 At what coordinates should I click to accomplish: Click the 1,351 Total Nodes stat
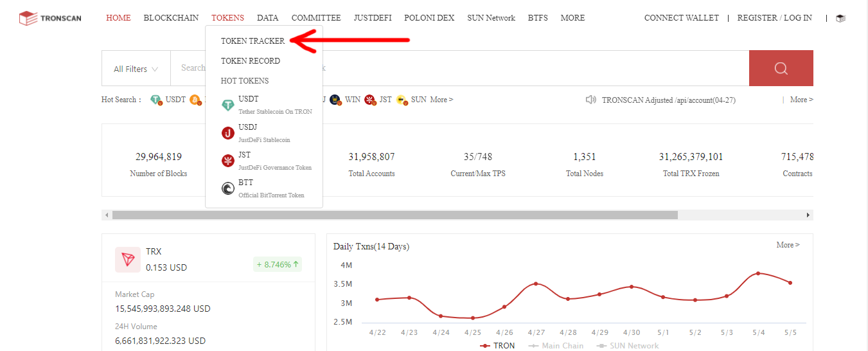click(585, 165)
